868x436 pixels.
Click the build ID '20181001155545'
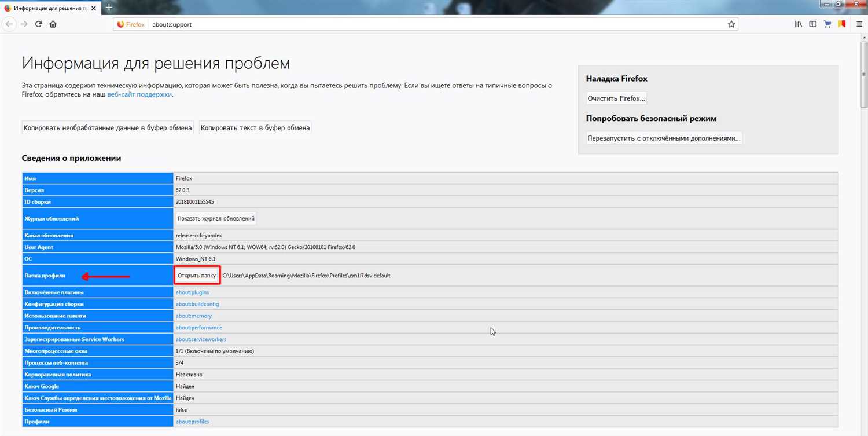tap(194, 201)
